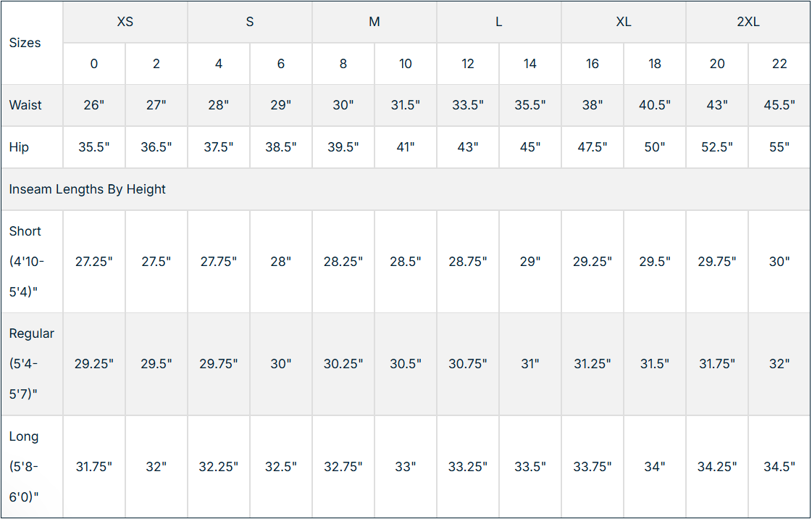Click the 47.5" hip value cell
The image size is (812, 519).
593,147
